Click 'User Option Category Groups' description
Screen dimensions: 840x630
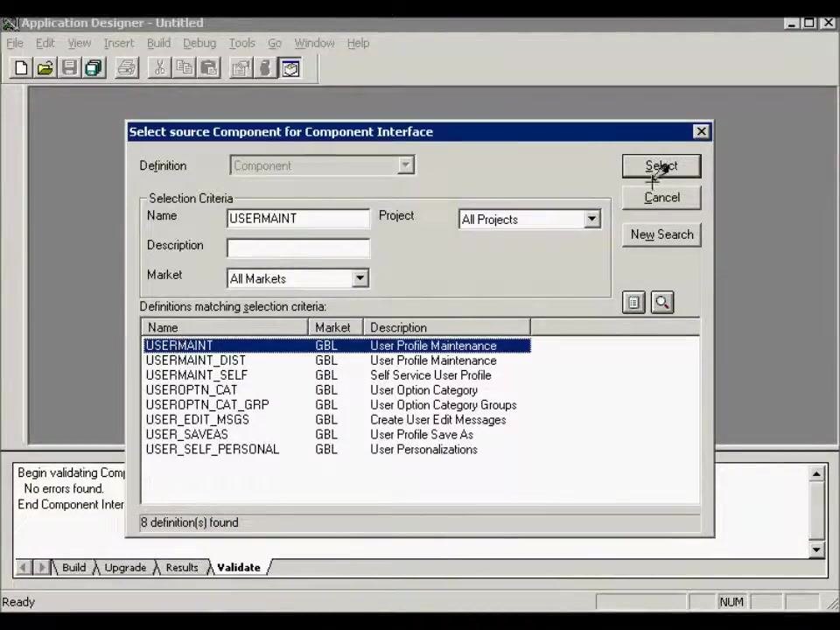click(444, 405)
